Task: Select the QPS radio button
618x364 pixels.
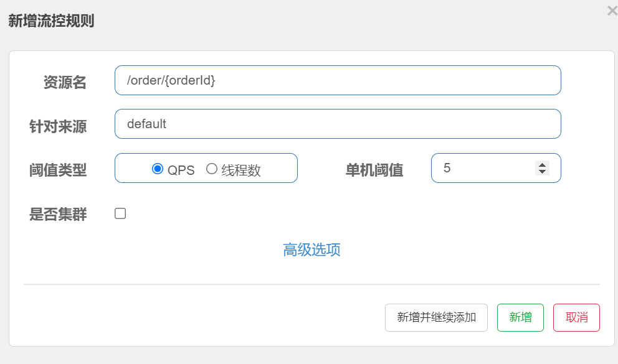Action: 158,169
